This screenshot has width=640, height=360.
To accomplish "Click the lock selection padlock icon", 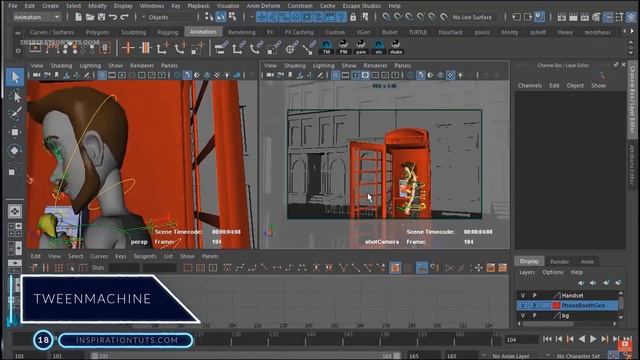I will point(353,17).
